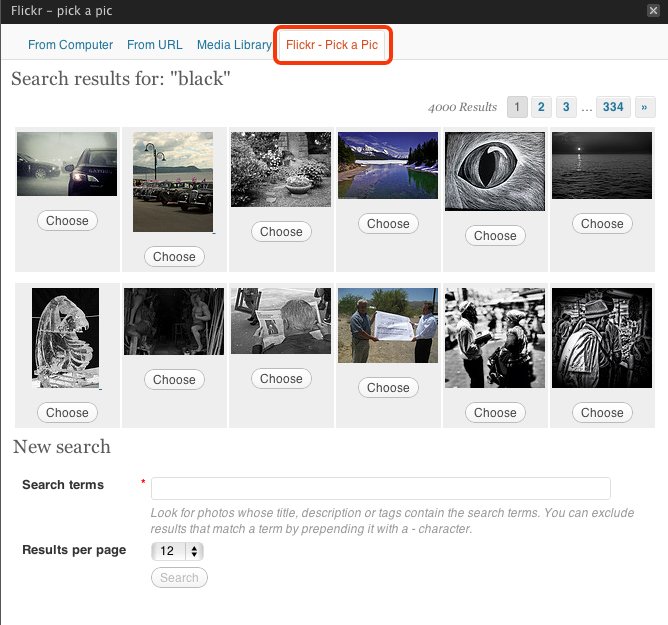Open the dark seated figures thumbnail
The image size is (668, 625).
tap(174, 321)
